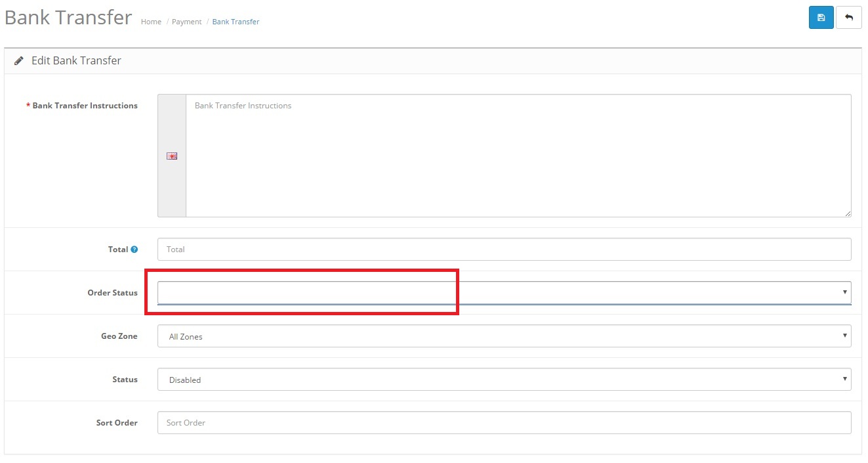Click the 'Order Status' label

(112, 293)
